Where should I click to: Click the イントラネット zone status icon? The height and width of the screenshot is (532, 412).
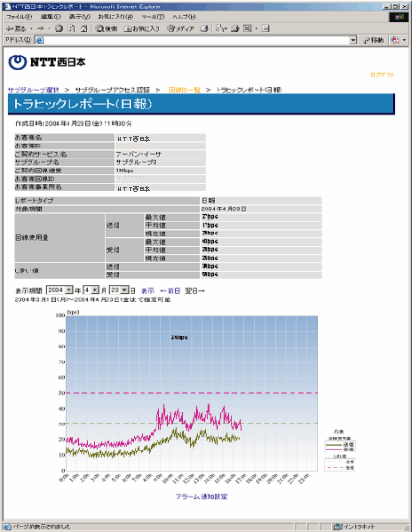[338, 526]
